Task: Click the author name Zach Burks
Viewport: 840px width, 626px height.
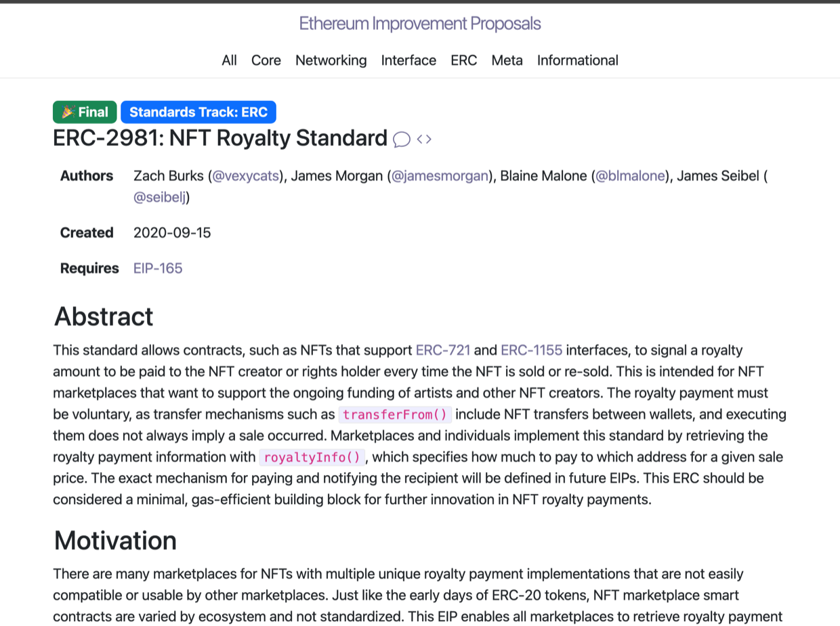Action: (169, 176)
